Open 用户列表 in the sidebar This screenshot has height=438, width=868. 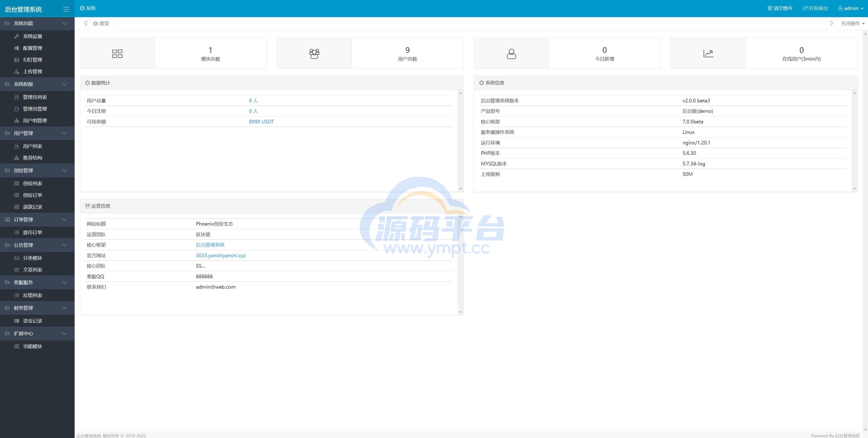[33, 146]
